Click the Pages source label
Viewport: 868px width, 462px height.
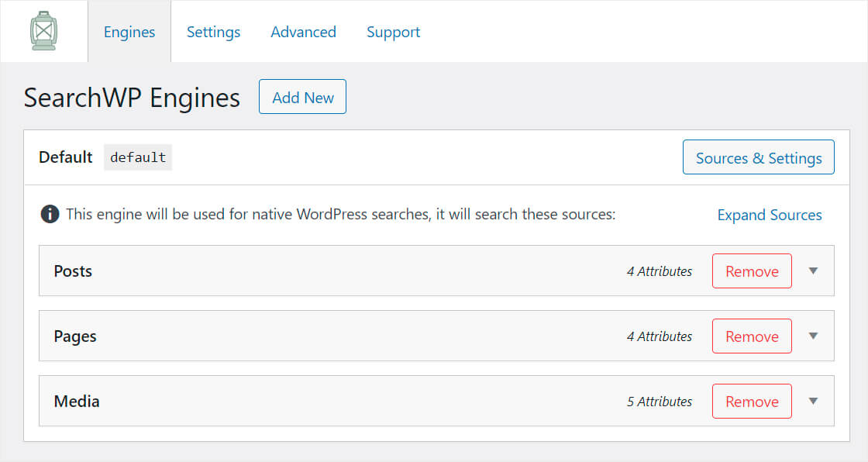tap(75, 336)
